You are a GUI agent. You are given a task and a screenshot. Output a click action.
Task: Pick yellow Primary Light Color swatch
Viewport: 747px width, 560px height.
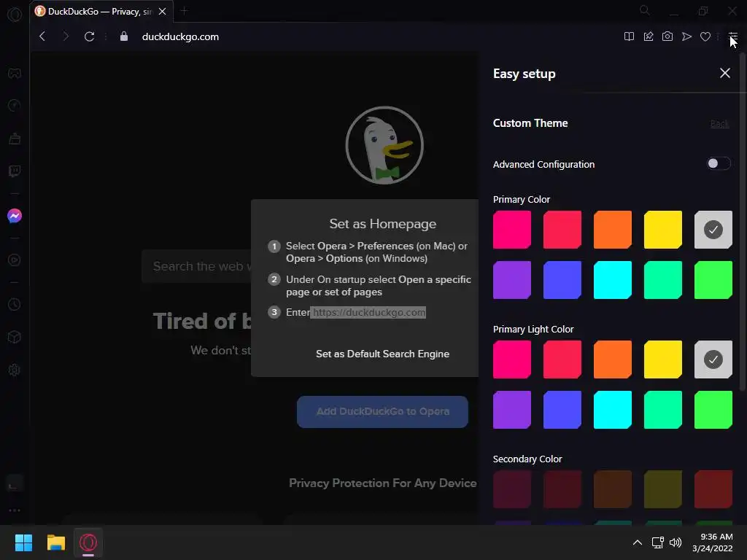(662, 359)
